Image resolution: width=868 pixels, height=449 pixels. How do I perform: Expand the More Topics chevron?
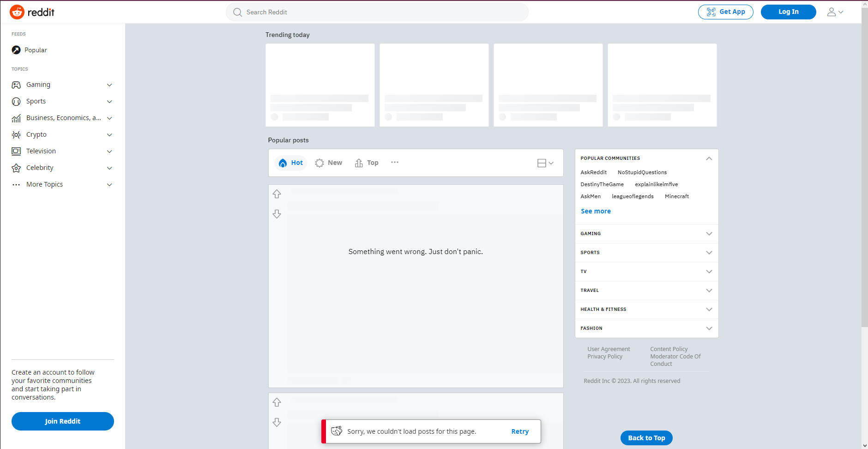[x=109, y=185]
